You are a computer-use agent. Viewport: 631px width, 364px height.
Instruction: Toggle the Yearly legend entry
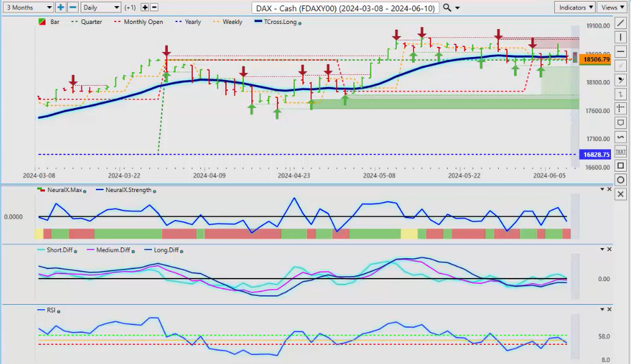[188, 22]
